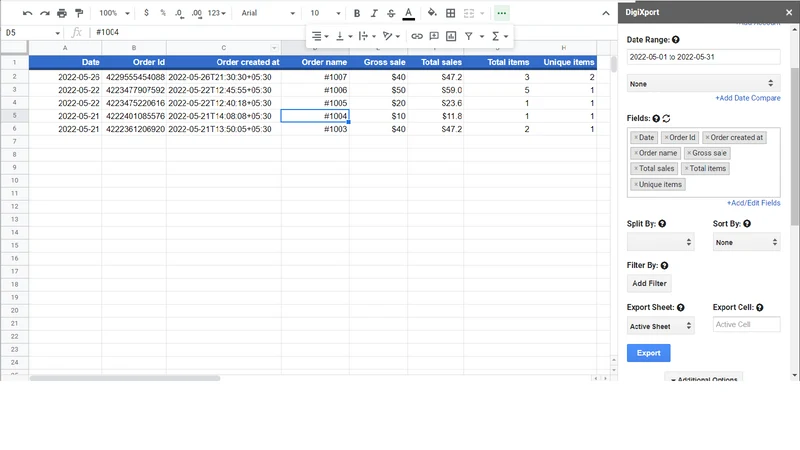This screenshot has width=800, height=450.
Task: Toggle bold formatting
Action: [x=357, y=13]
